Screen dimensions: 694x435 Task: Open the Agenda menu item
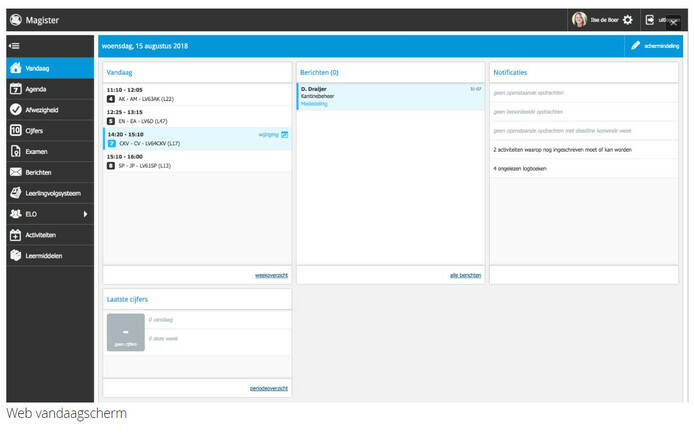(x=50, y=89)
